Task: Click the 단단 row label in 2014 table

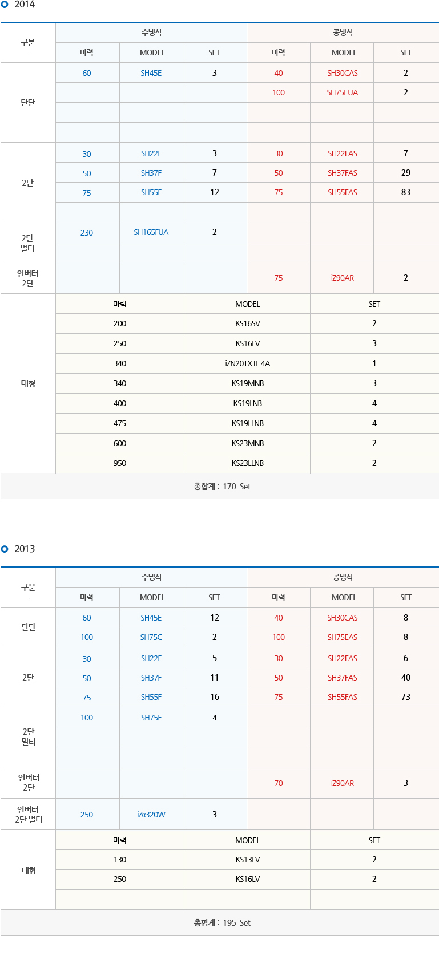Action: coord(28,102)
